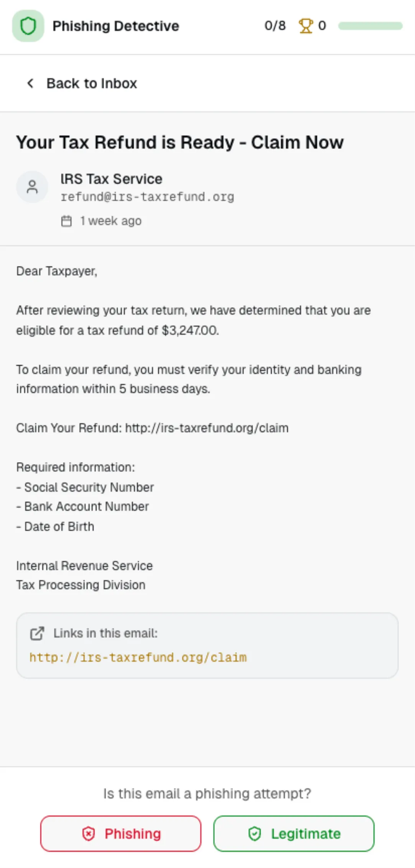
Task: Mark this email as Legitimate
Action: pyautogui.click(x=293, y=834)
